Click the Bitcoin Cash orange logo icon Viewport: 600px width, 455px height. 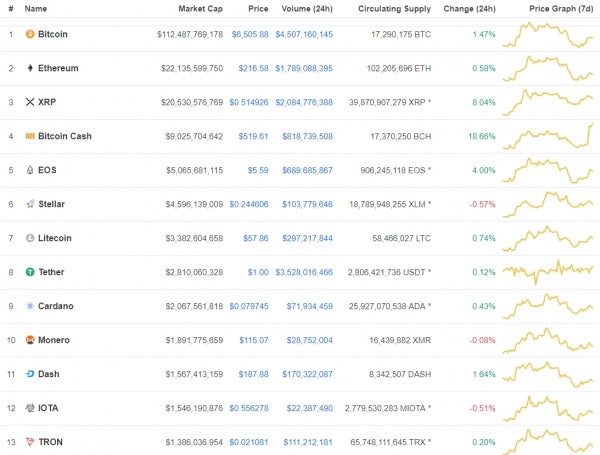pyautogui.click(x=30, y=136)
